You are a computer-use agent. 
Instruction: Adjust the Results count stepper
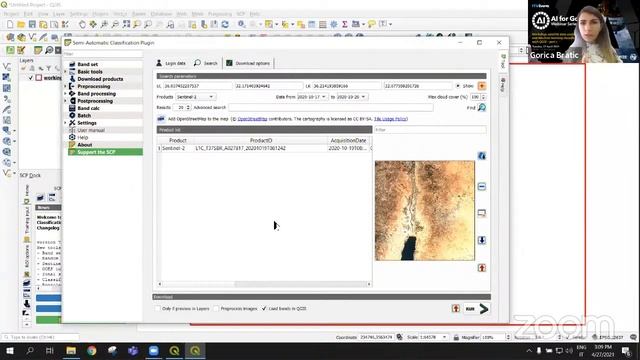point(188,107)
